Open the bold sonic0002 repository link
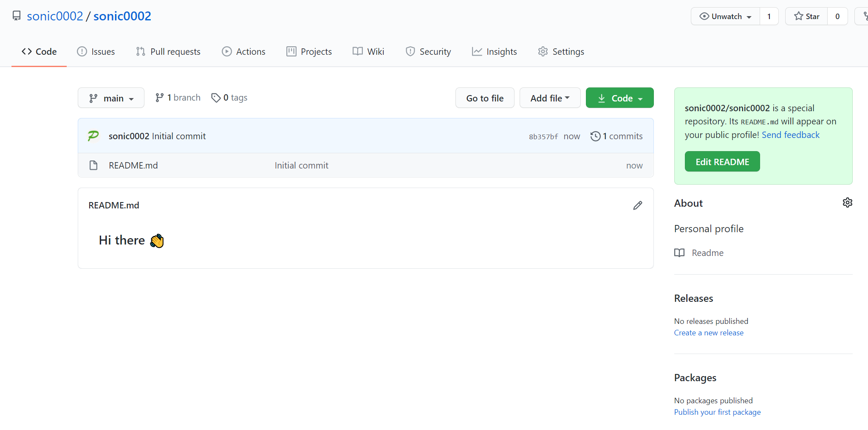Screen dimensions: 868x430 pyautogui.click(x=122, y=16)
